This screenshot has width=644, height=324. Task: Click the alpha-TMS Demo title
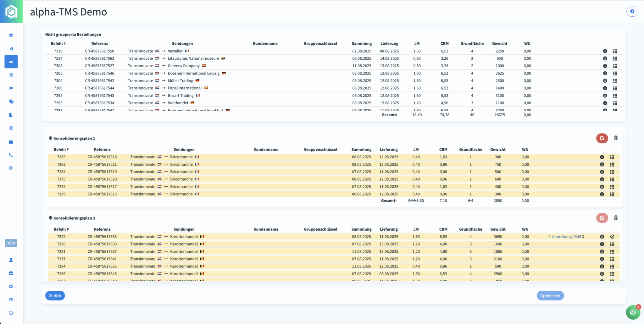point(69,12)
